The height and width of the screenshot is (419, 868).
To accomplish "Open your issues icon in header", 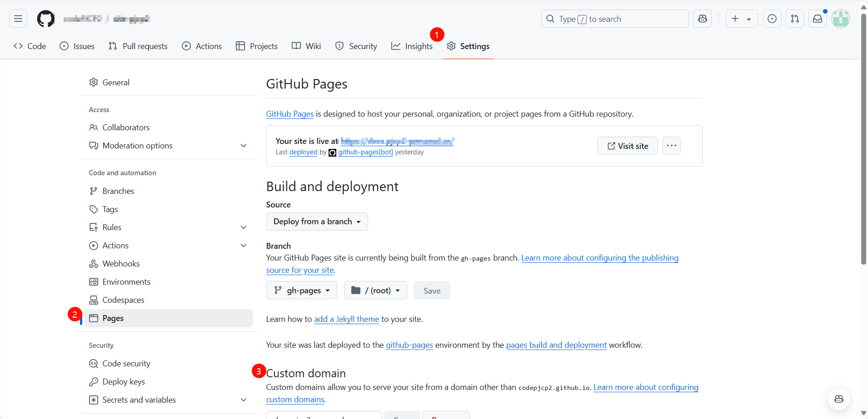I will pos(772,19).
